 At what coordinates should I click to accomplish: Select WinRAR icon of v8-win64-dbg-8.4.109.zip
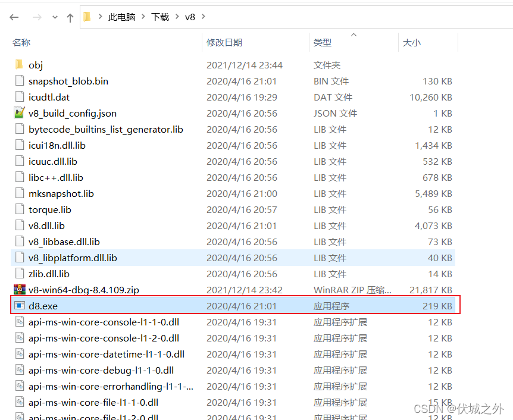click(20, 289)
